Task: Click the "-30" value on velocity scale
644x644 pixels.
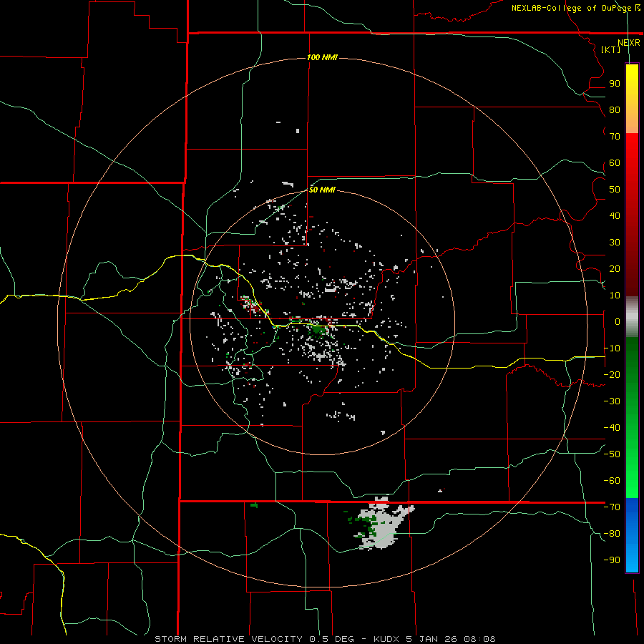Action: click(x=612, y=401)
